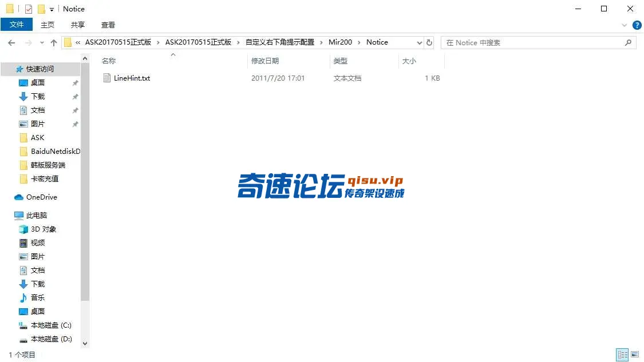Click the LineHint.txt file icon
The image size is (644, 362).
107,78
